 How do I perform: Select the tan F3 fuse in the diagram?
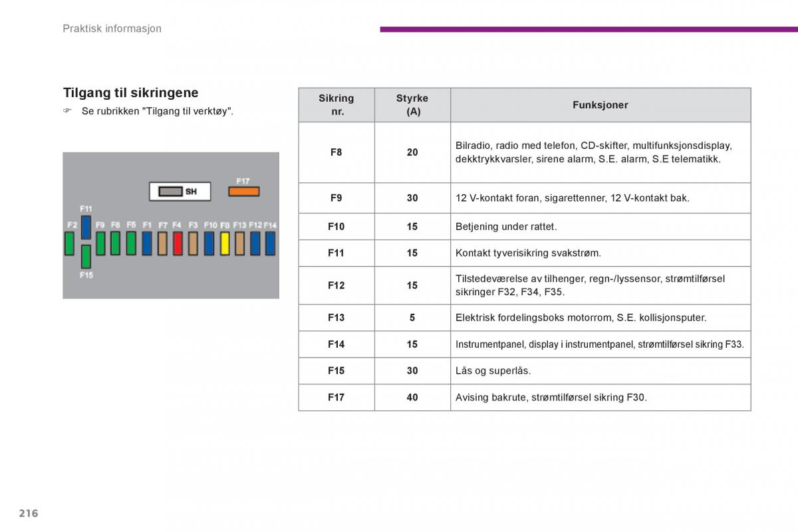[193, 243]
